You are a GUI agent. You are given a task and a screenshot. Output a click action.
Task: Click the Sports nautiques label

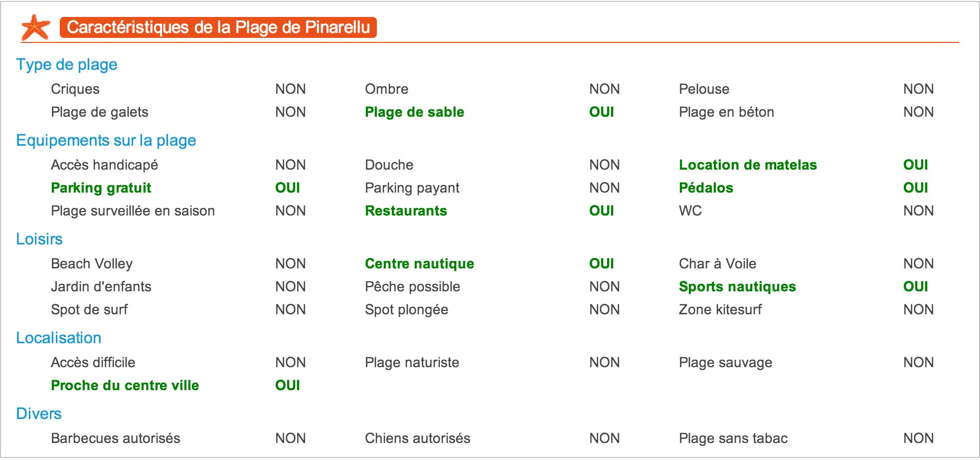pyautogui.click(x=738, y=286)
